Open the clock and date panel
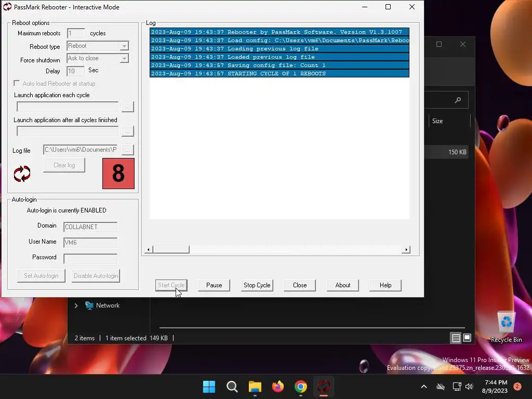The height and width of the screenshot is (399, 532). click(495, 387)
